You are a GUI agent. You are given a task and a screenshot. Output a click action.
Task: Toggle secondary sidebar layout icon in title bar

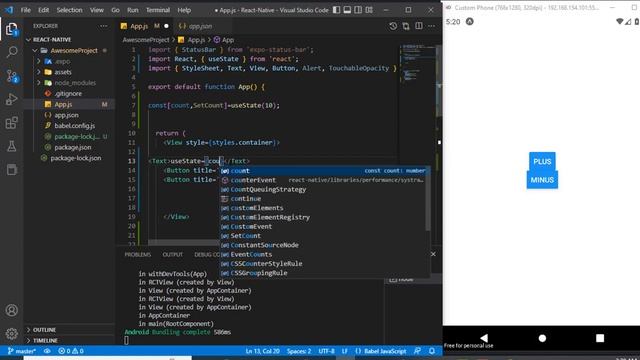358,10
